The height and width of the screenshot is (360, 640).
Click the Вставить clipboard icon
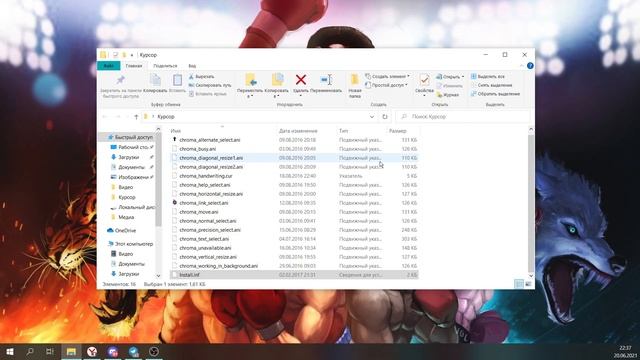click(177, 80)
